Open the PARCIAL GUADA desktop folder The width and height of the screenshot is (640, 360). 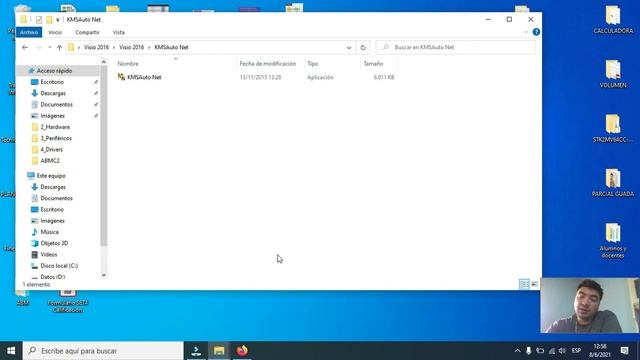click(613, 183)
